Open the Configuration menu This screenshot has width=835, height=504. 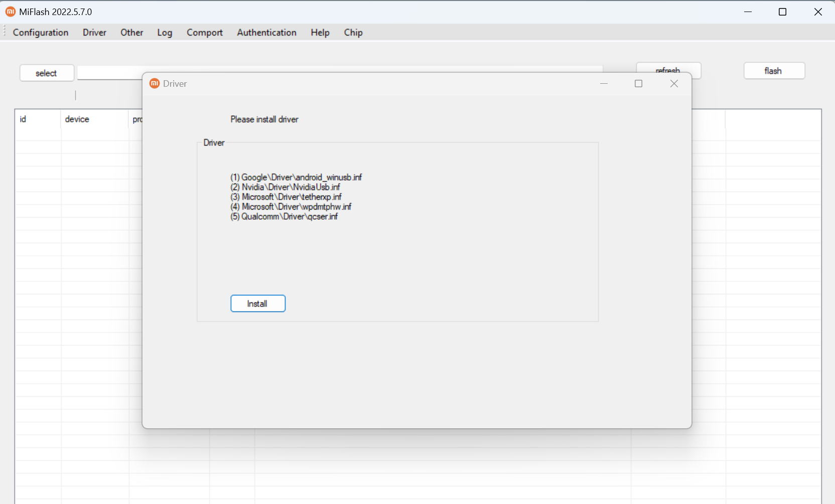click(x=41, y=33)
